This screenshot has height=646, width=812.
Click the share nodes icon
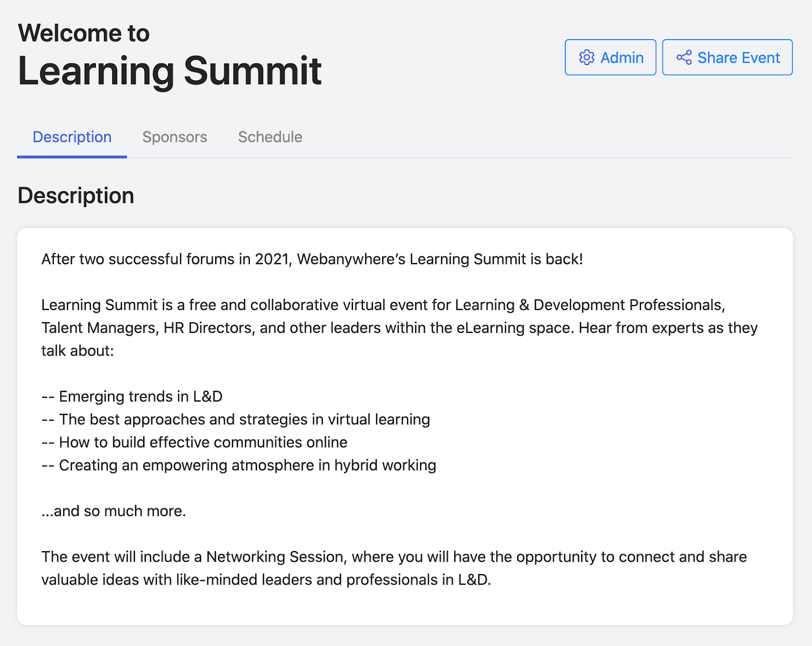coord(684,57)
